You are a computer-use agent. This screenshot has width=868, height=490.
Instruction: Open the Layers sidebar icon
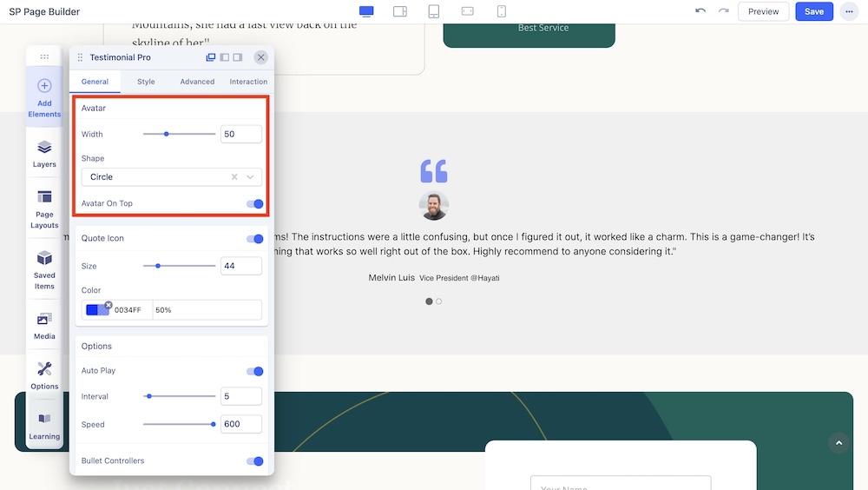[44, 153]
